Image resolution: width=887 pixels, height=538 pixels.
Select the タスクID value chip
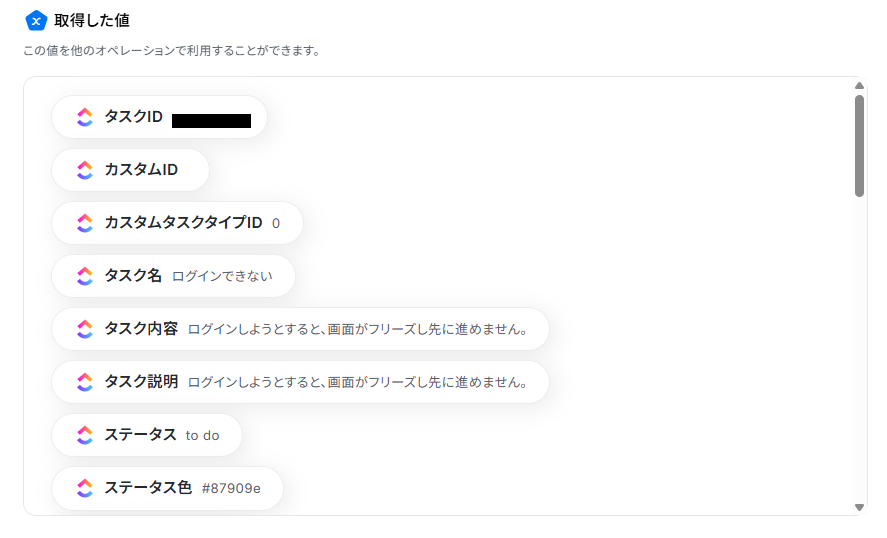[x=160, y=117]
